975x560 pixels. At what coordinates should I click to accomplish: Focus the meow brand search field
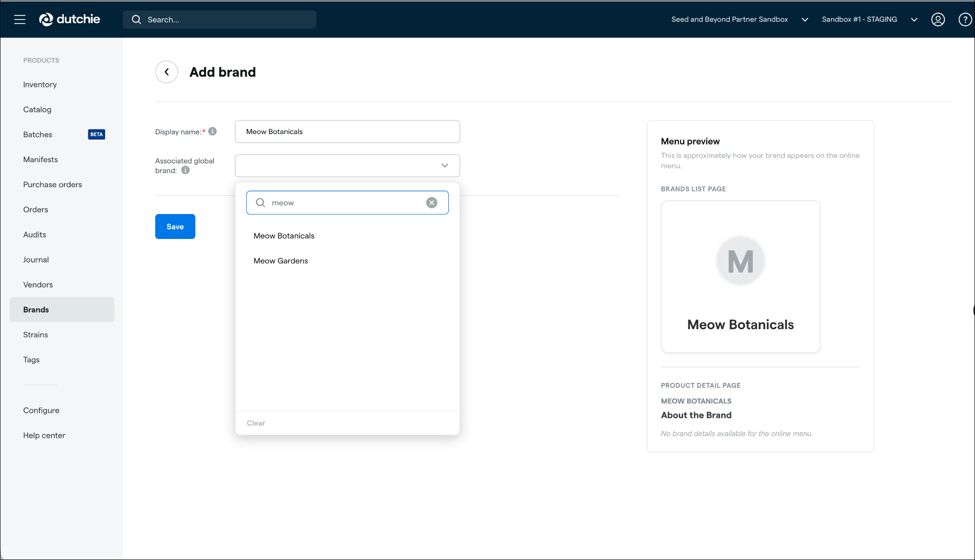click(347, 203)
